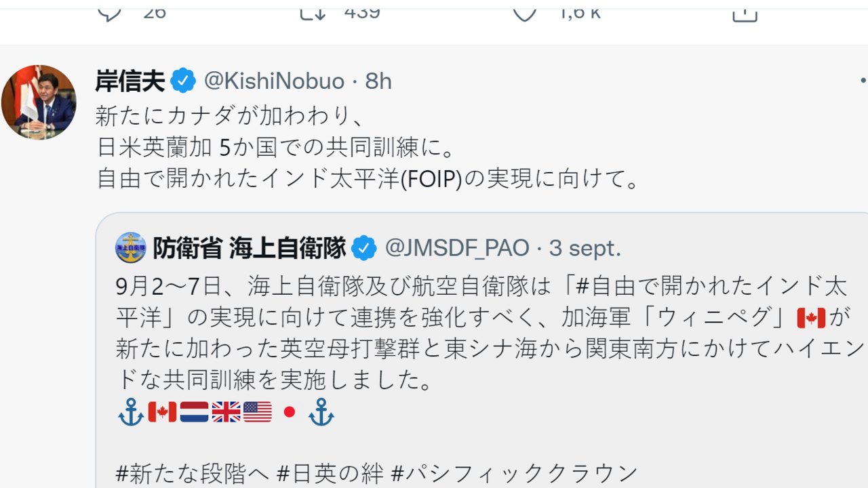Like the post with the heart icon
The height and width of the screenshot is (488, 868).
pos(524,12)
